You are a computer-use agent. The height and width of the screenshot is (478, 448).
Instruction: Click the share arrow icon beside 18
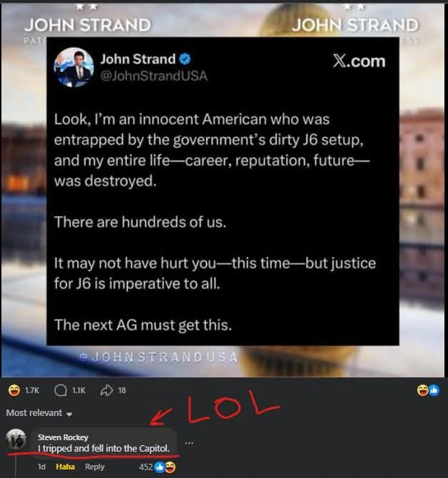click(106, 390)
